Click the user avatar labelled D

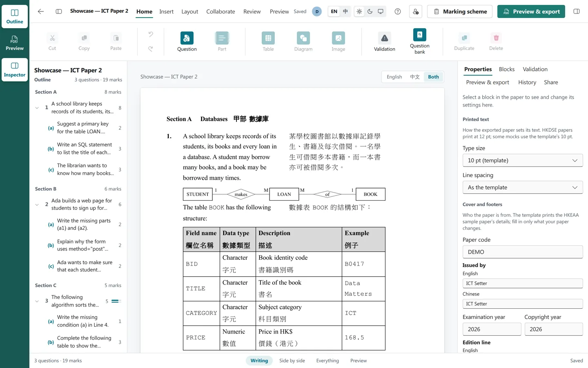click(x=317, y=11)
